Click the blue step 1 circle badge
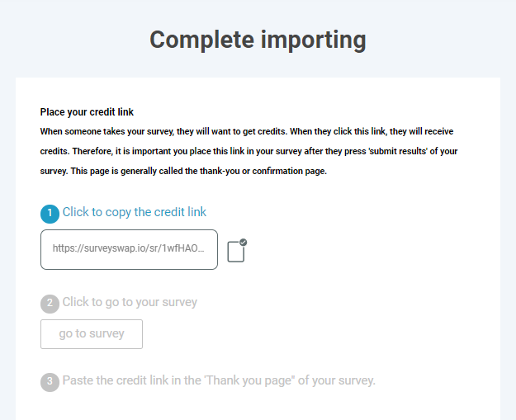This screenshot has width=516, height=420. pyautogui.click(x=50, y=213)
